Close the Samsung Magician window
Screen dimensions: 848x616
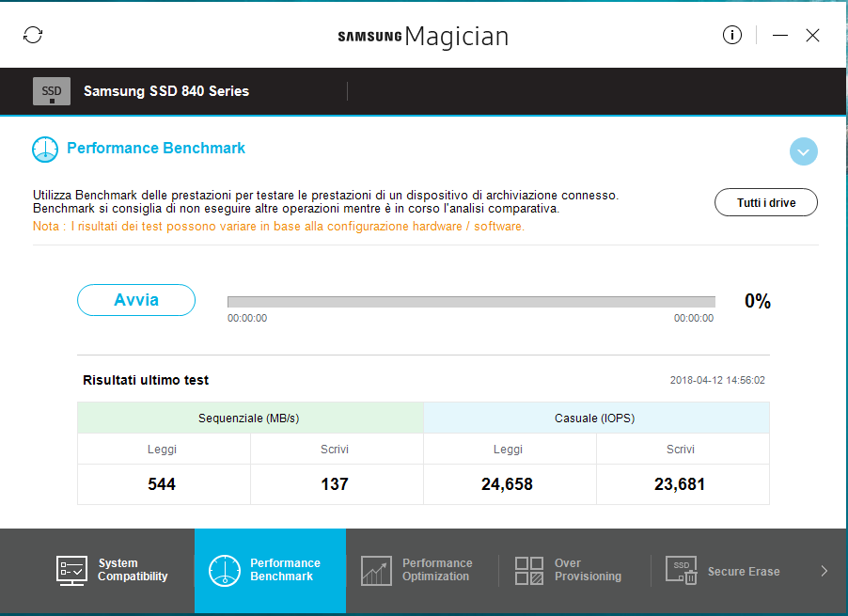812,35
